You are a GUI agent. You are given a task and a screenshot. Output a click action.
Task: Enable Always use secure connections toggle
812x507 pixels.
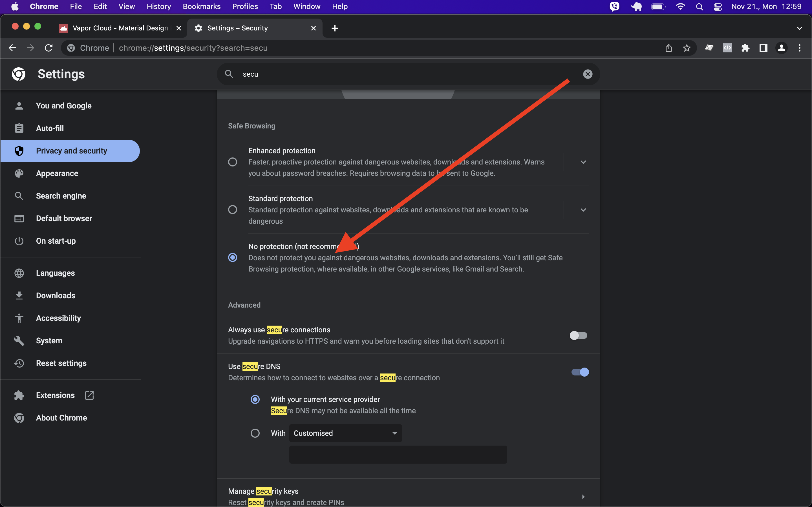point(579,335)
